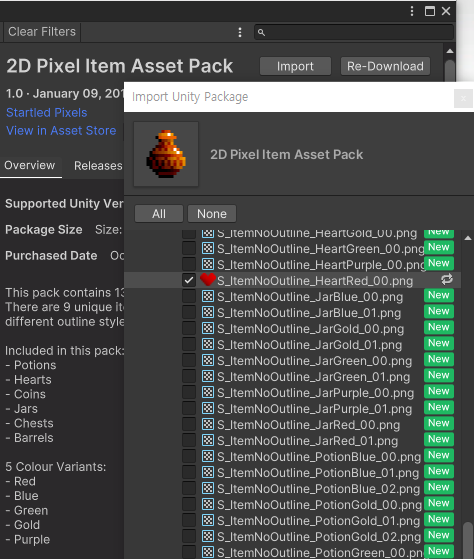Switch to the Releases tab
This screenshot has height=559, width=474.
(98, 166)
